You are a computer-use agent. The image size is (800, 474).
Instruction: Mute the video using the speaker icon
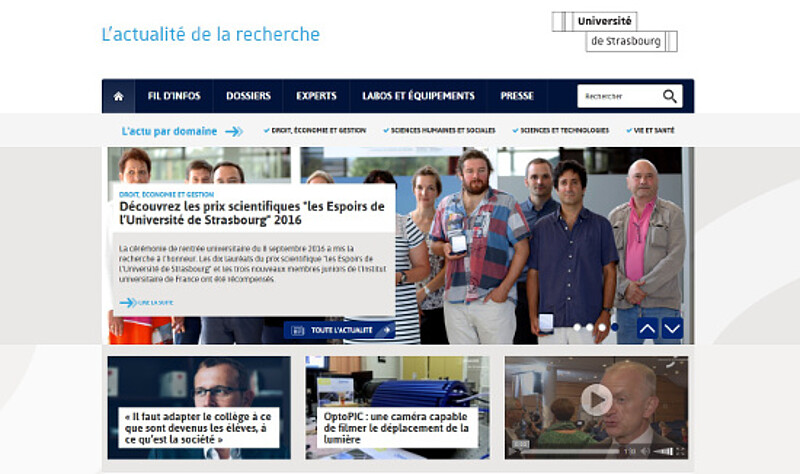point(645,452)
